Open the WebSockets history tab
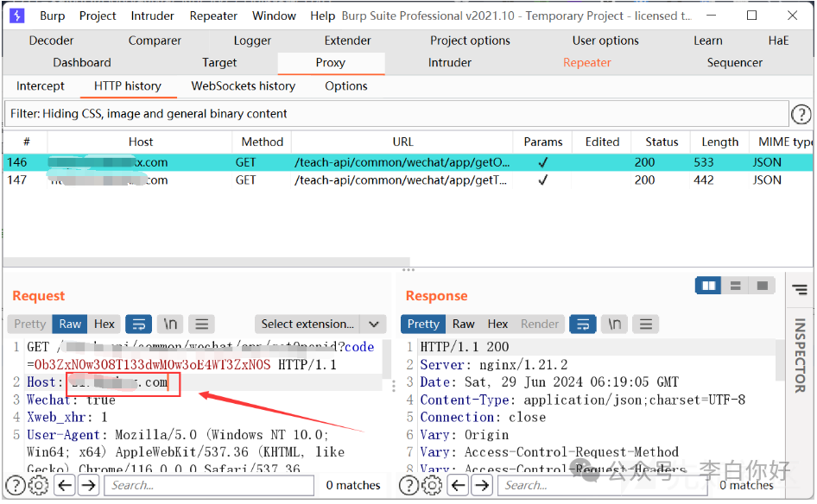 243,86
